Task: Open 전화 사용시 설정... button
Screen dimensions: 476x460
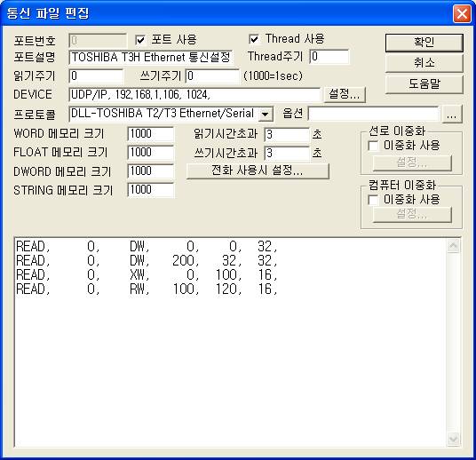Action: click(x=258, y=171)
